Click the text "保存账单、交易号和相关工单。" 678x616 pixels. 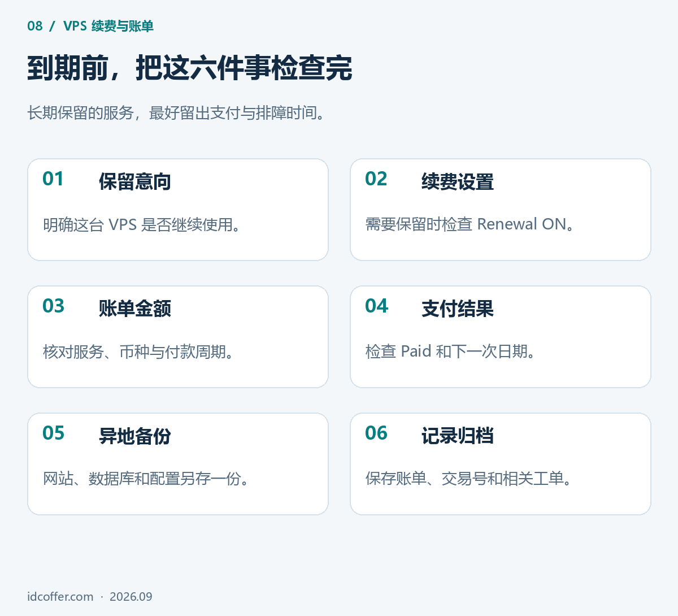click(x=470, y=479)
